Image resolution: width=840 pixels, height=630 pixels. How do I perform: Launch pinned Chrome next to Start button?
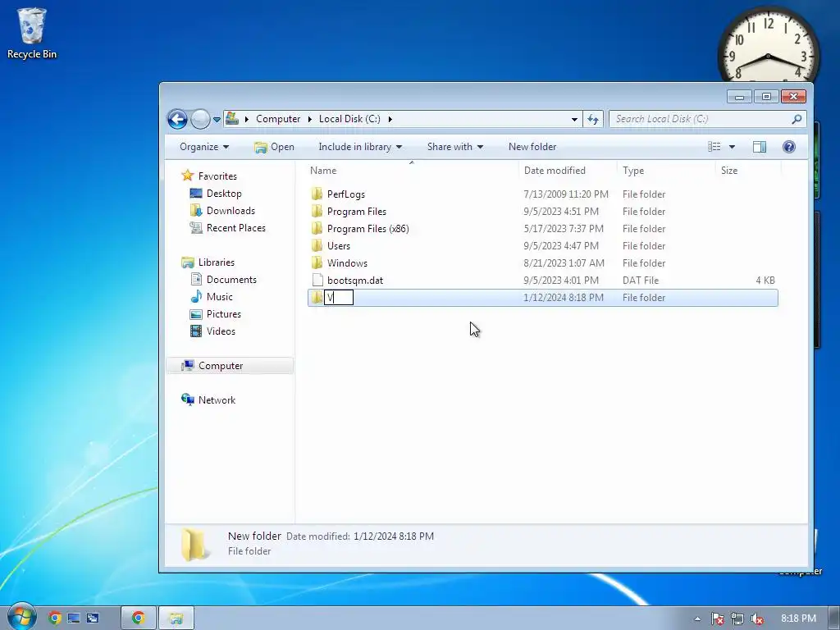point(54,619)
